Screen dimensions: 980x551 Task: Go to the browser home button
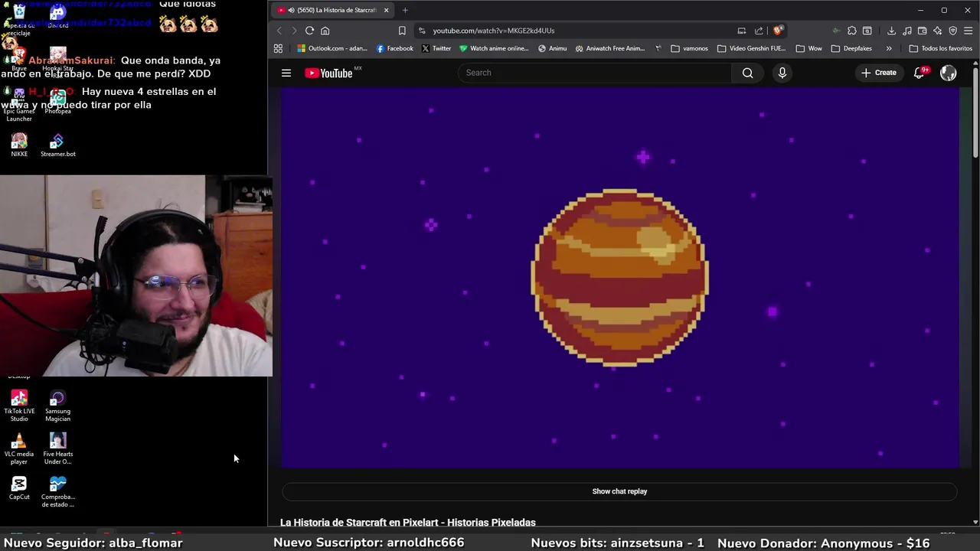325,31
